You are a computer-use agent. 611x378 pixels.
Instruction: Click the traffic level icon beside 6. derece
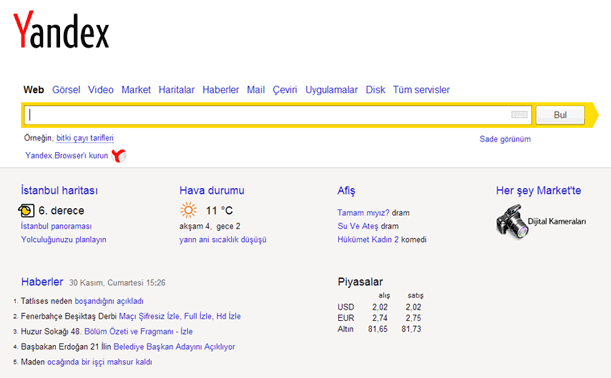[26, 210]
